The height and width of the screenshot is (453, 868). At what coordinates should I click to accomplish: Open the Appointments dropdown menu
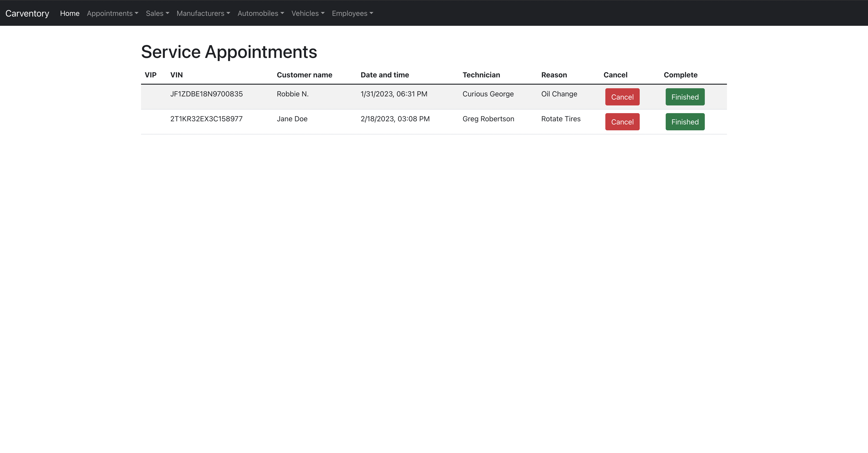[x=113, y=13]
